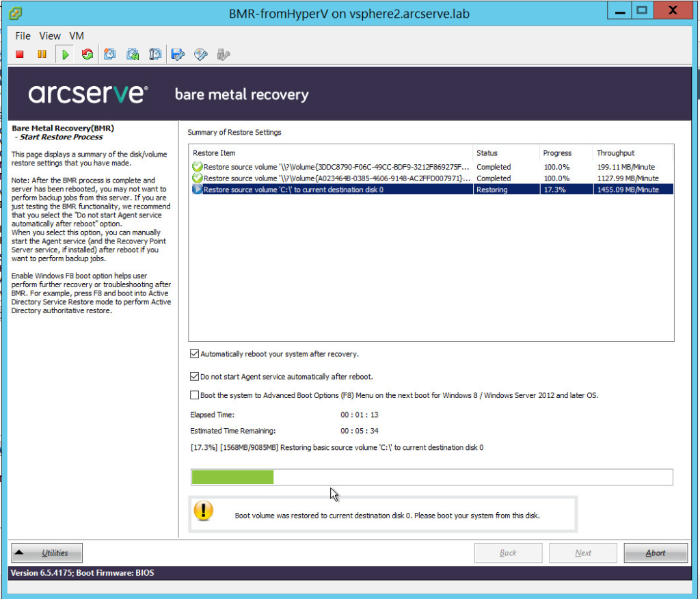Close the BMR-fromHyperV console window
The height and width of the screenshot is (599, 700).
pyautogui.click(x=673, y=11)
